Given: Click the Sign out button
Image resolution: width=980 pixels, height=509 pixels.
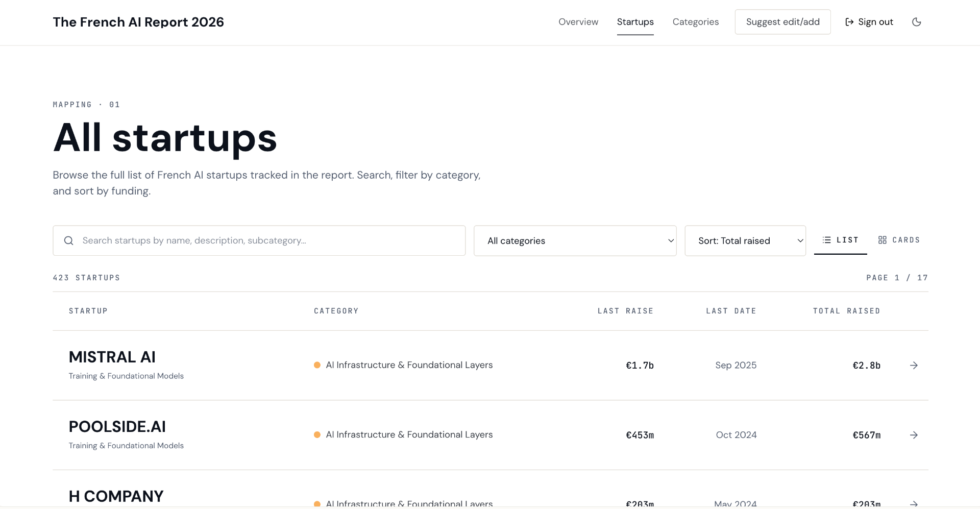Looking at the screenshot, I should tap(869, 22).
